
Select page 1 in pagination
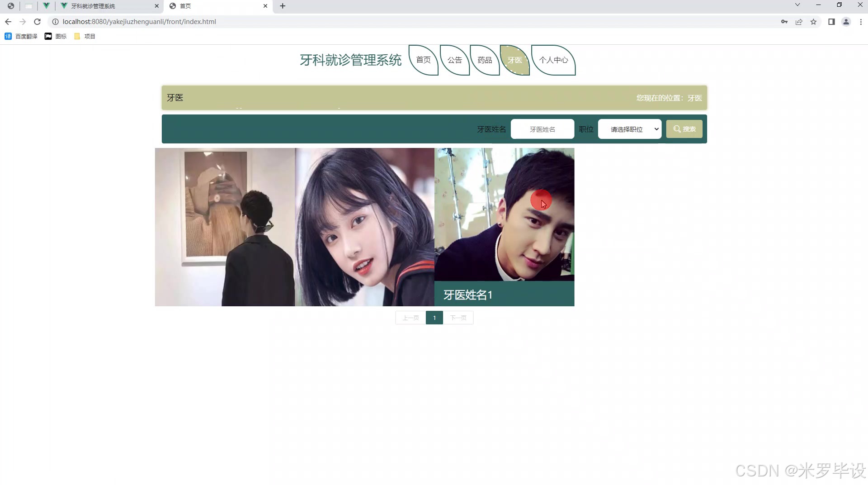[x=434, y=318]
